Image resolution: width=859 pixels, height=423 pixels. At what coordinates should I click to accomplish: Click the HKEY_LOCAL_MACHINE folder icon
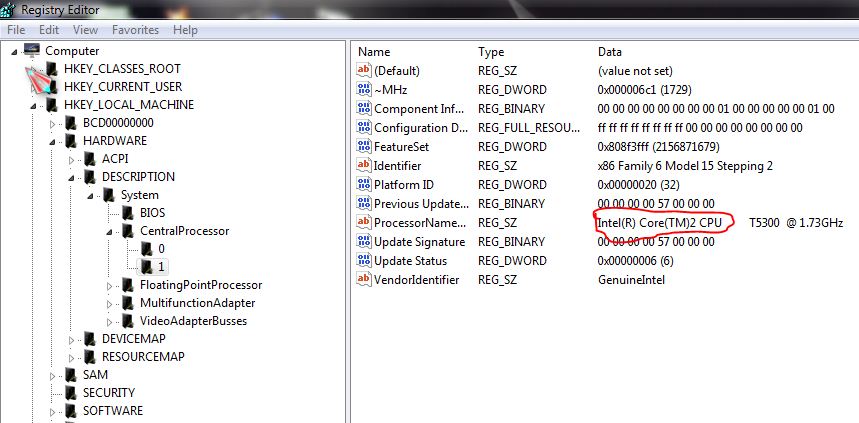pyautogui.click(x=51, y=105)
